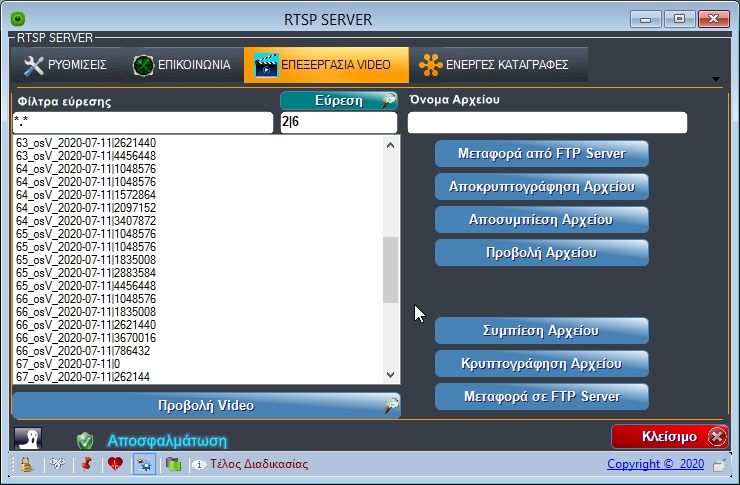Click the ghost icon at bottom left
The width and height of the screenshot is (740, 485).
28,439
